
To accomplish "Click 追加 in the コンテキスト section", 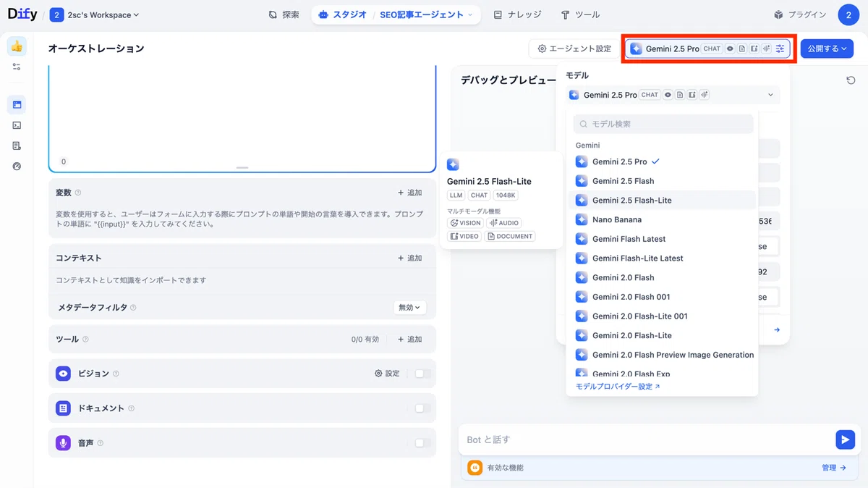I will (409, 258).
